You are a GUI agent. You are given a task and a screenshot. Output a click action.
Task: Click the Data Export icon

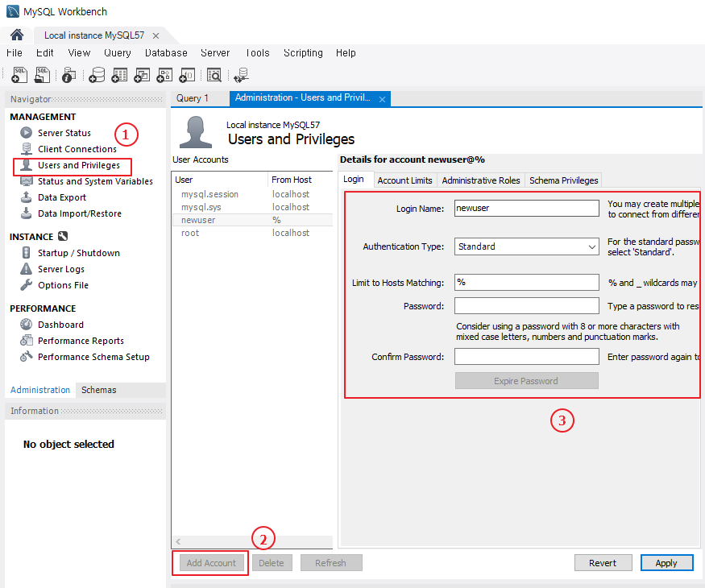[26, 197]
